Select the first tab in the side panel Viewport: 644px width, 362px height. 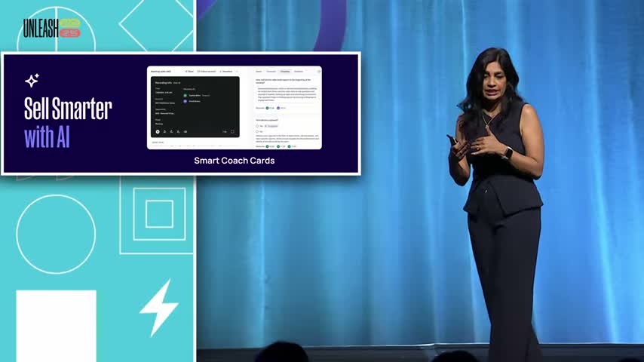[259, 72]
